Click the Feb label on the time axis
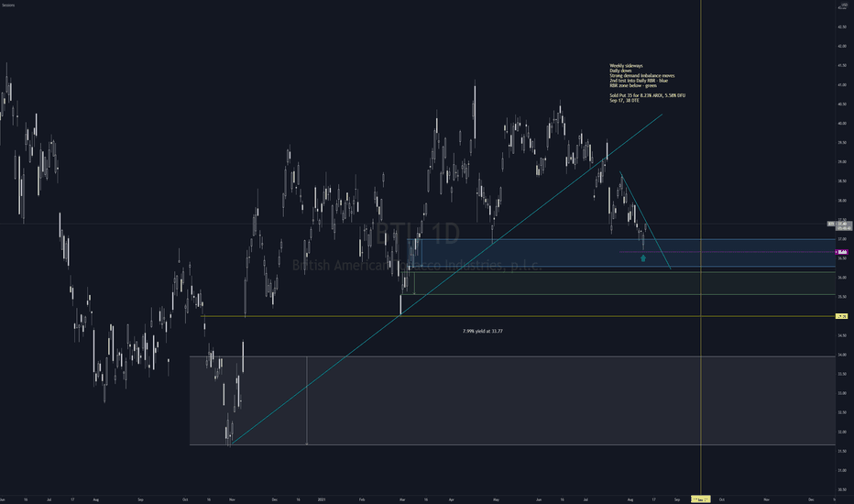 pyautogui.click(x=362, y=499)
